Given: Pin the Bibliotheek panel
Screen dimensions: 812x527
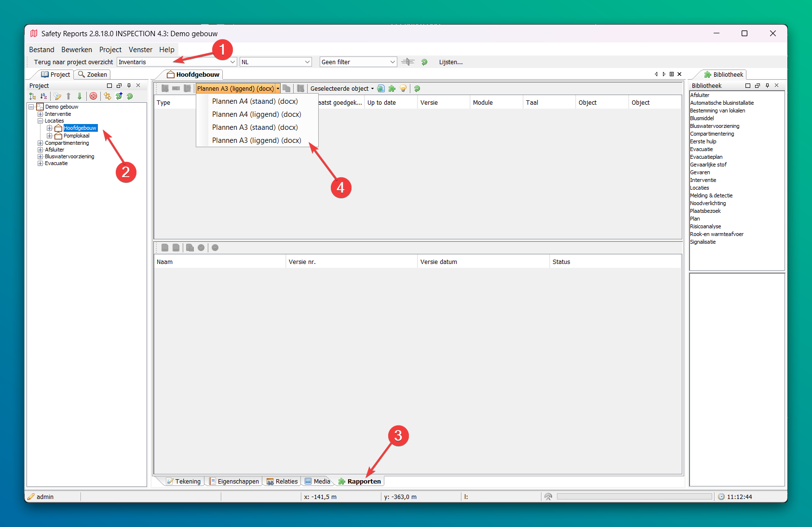Looking at the screenshot, I should (767, 86).
